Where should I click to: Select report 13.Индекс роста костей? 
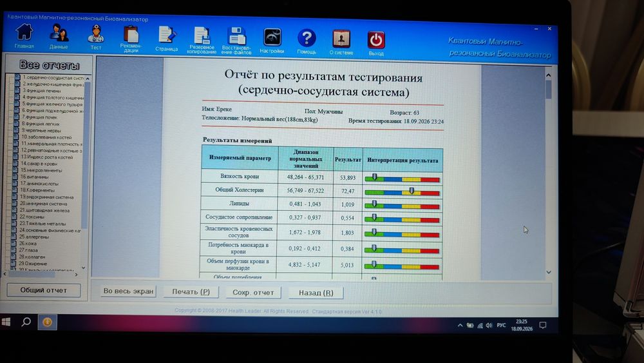(47, 157)
